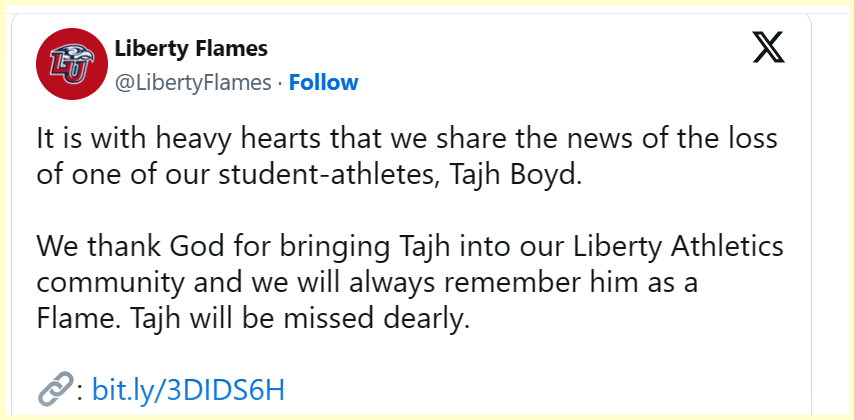Open the bit.ly/3DIDS6H link
Viewport: 854px width, 420px height.
coord(188,389)
